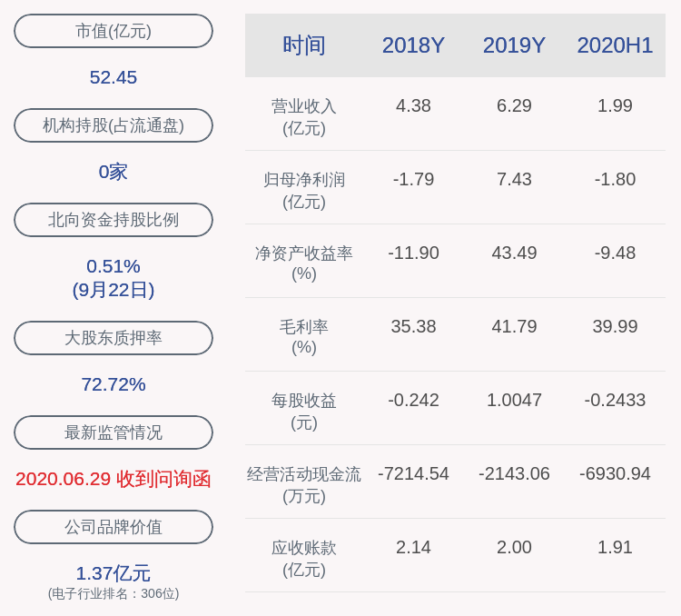This screenshot has height=616, width=681.
Task: Select the 0.51% northbound holding value
Action: [x=113, y=266]
